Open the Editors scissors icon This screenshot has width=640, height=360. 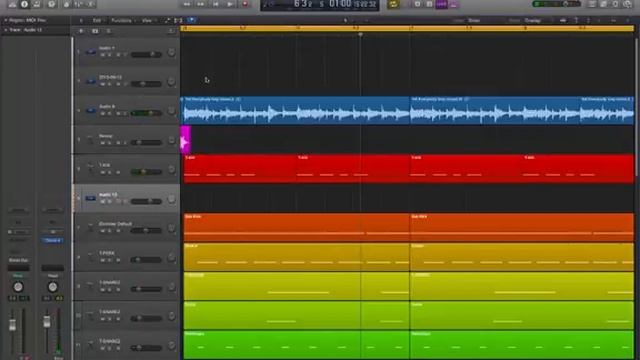click(91, 4)
